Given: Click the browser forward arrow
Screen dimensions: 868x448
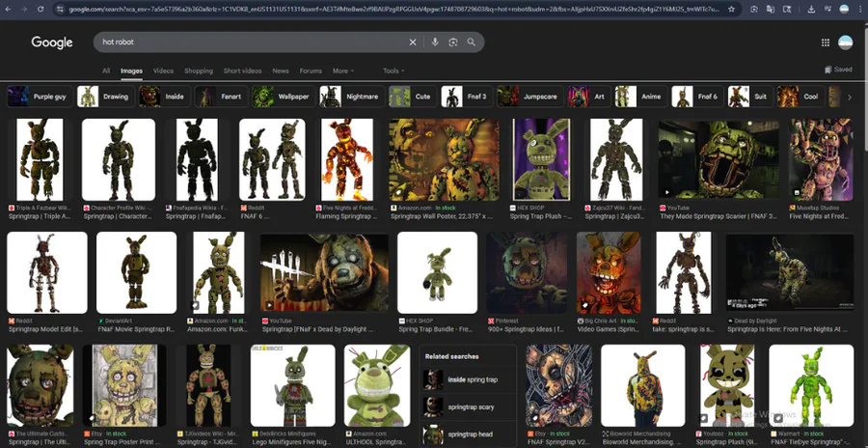Looking at the screenshot, I should [x=24, y=9].
